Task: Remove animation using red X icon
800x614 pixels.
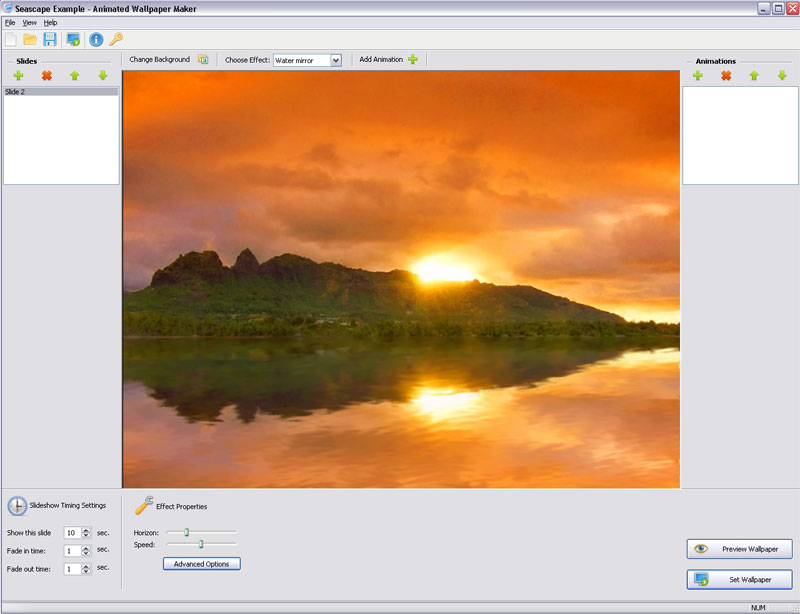Action: (x=723, y=76)
